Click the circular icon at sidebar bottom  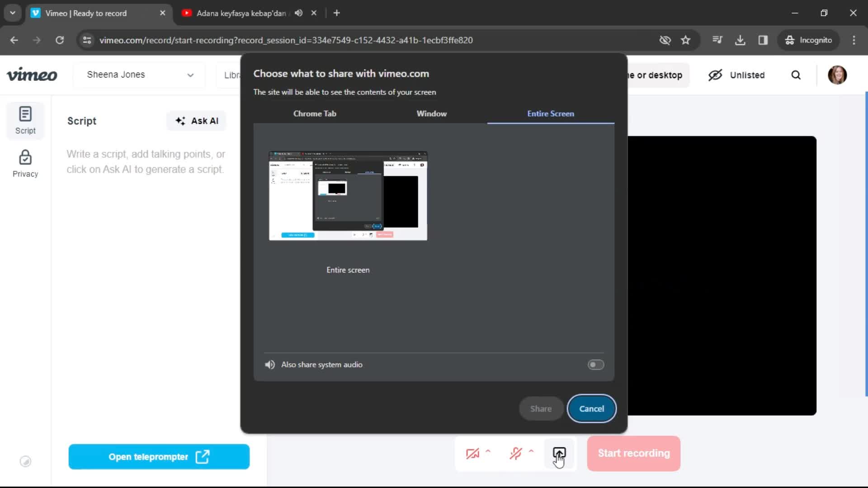coord(25,461)
